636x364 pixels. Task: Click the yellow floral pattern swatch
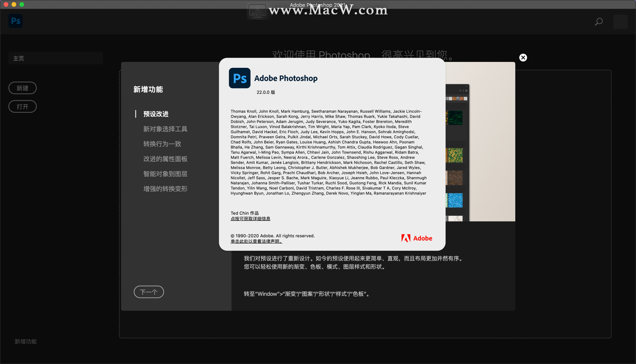[x=455, y=155]
